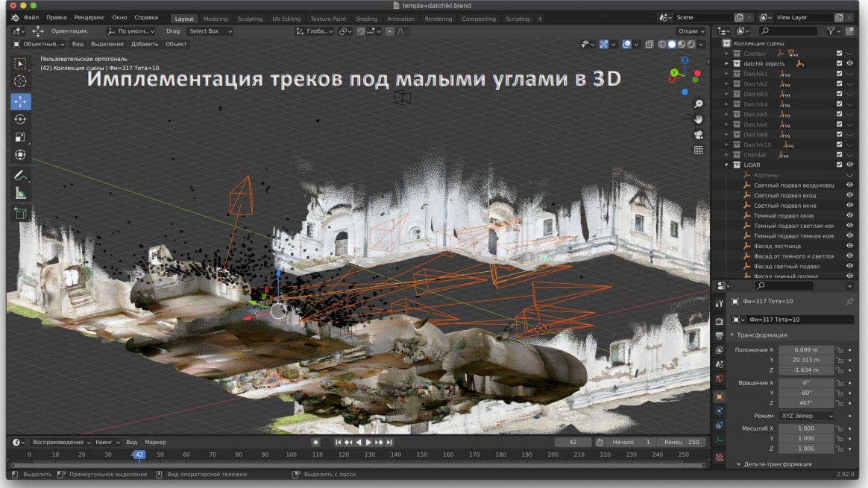
Task: Switch to orthographic grid view icon
Action: pyautogui.click(x=699, y=150)
